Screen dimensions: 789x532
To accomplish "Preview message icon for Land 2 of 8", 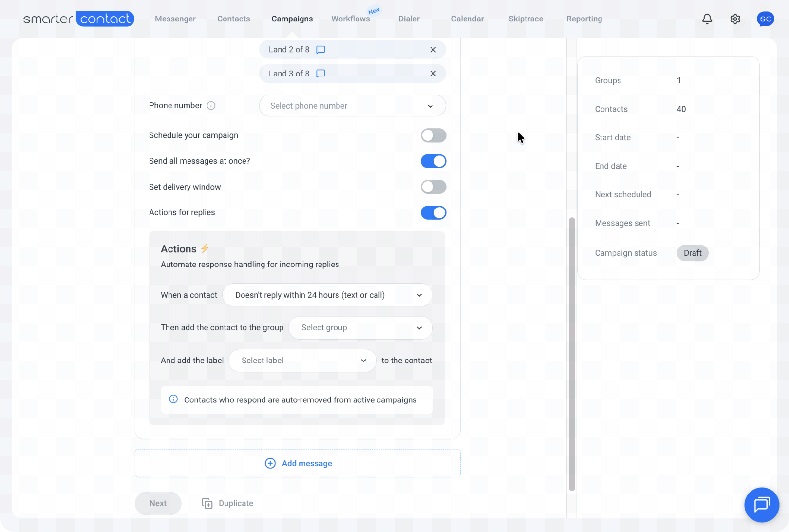I will tap(320, 50).
